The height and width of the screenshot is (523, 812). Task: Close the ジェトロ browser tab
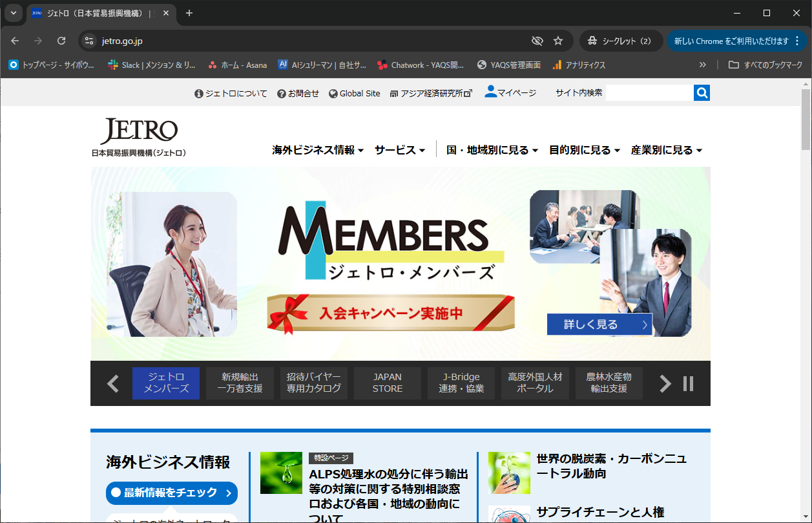click(165, 13)
